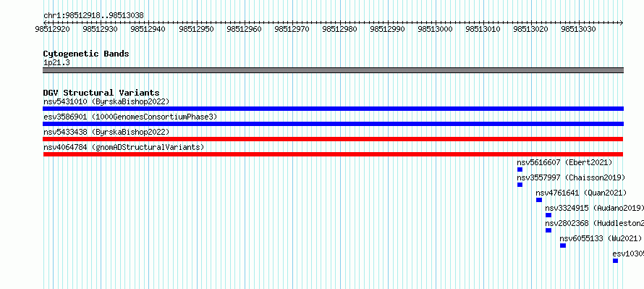Click the 98512920 ruler coordinate
Image resolution: width=644 pixels, height=289 pixels.
click(53, 29)
